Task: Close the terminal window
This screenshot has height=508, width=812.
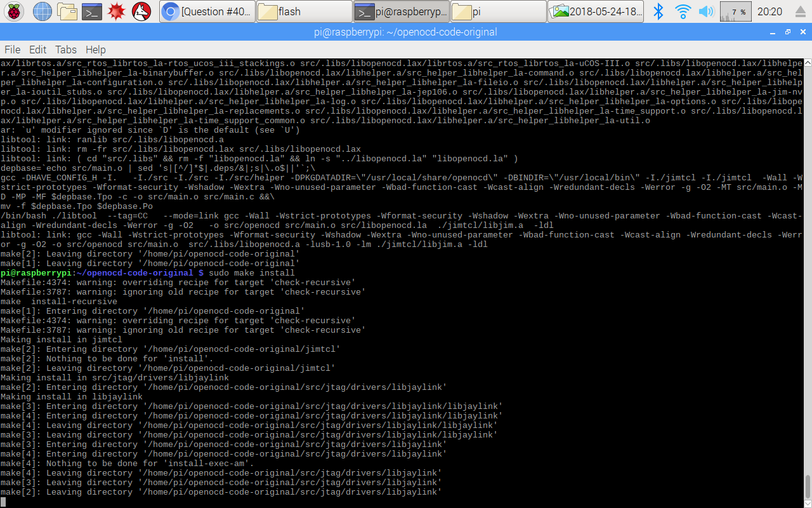Action: (x=802, y=32)
